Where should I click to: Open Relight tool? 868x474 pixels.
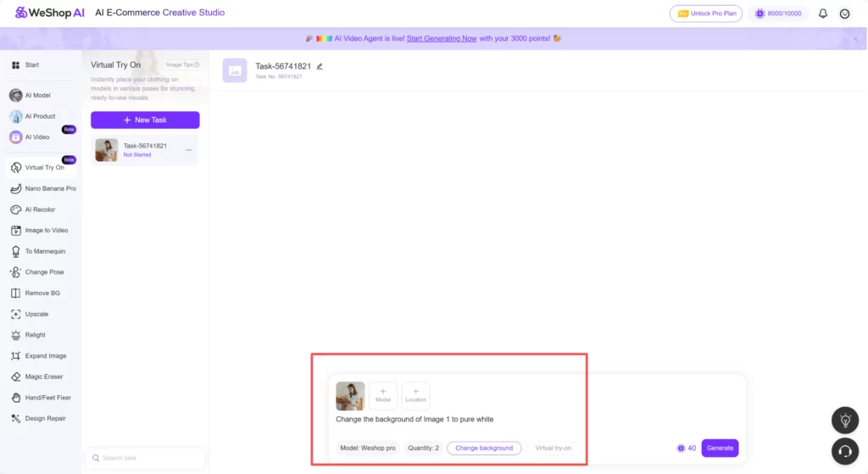point(28,335)
